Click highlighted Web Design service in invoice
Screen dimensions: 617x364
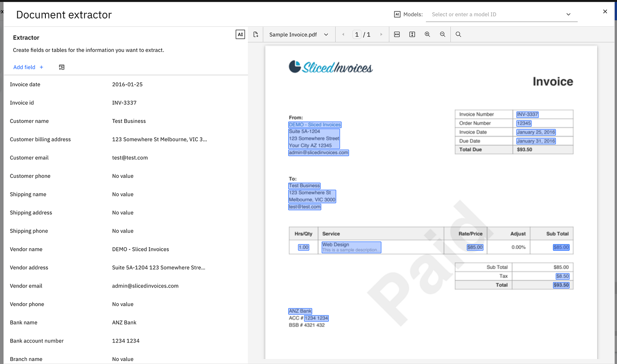351,247
